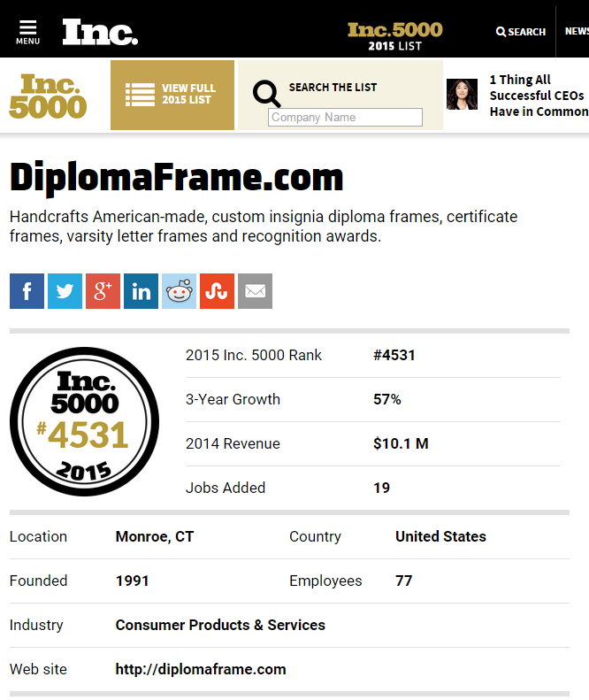Visit the http://diplomaframe.com web site link
589x700 pixels.
coord(201,669)
